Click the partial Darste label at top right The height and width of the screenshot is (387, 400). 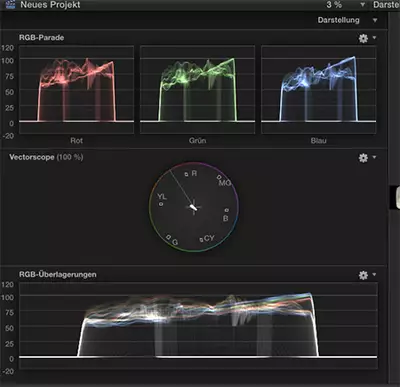(386, 5)
